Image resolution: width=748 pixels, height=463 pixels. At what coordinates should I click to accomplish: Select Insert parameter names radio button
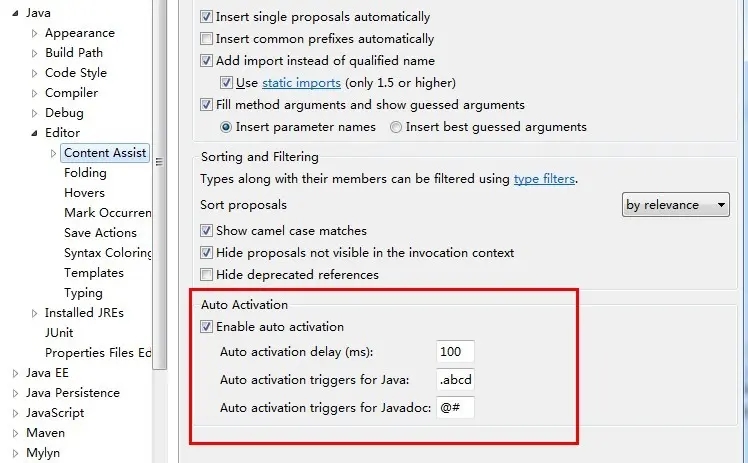pyautogui.click(x=226, y=127)
